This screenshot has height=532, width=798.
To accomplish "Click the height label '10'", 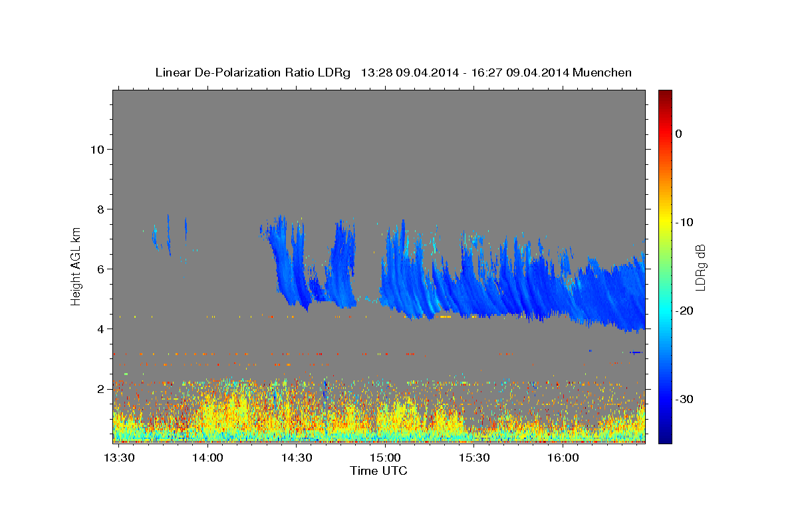I will click(96, 149).
